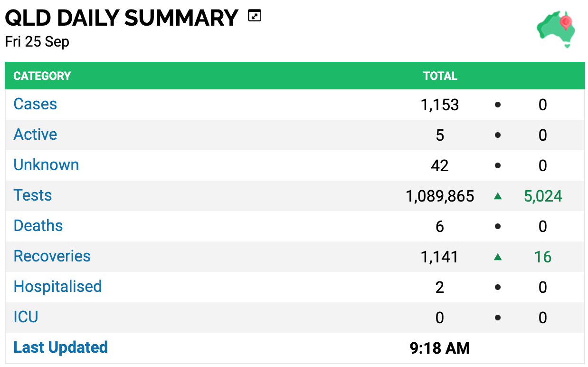
Task: Click the Australia map icon
Action: [x=556, y=30]
